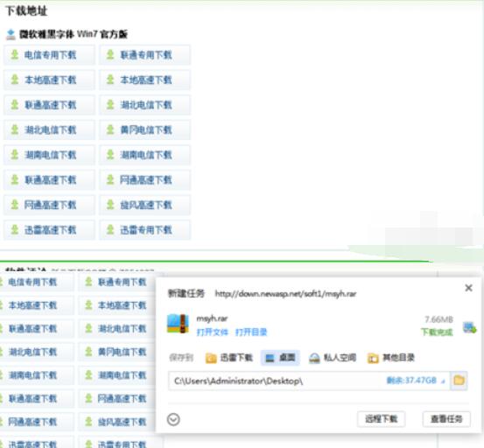Select the 迅雷下载 save location
The image size is (484, 448).
tap(229, 358)
